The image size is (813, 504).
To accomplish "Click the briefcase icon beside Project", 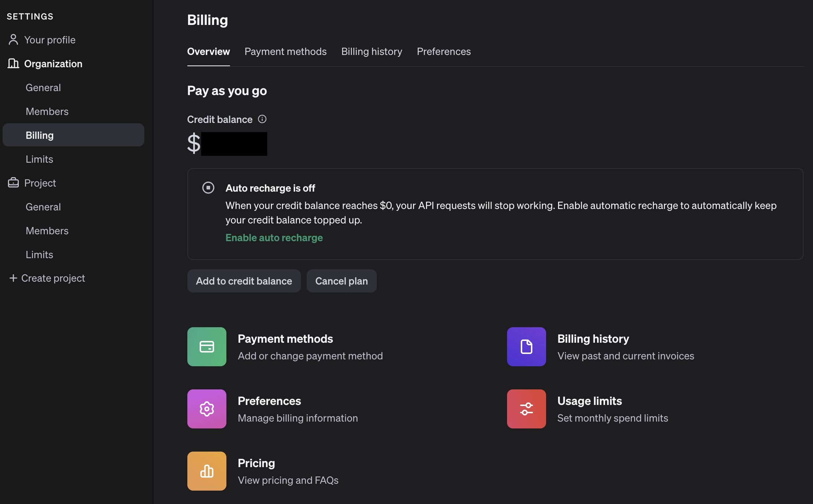I will pyautogui.click(x=13, y=183).
